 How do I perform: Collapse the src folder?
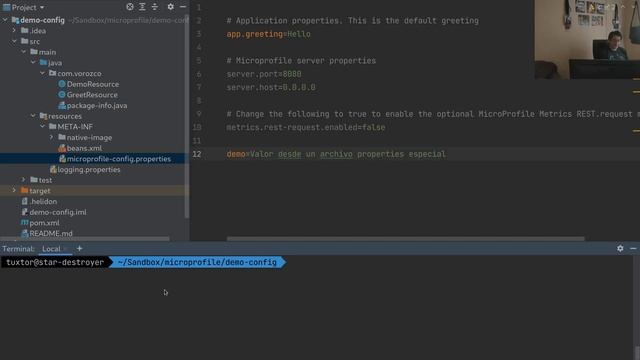[x=14, y=41]
